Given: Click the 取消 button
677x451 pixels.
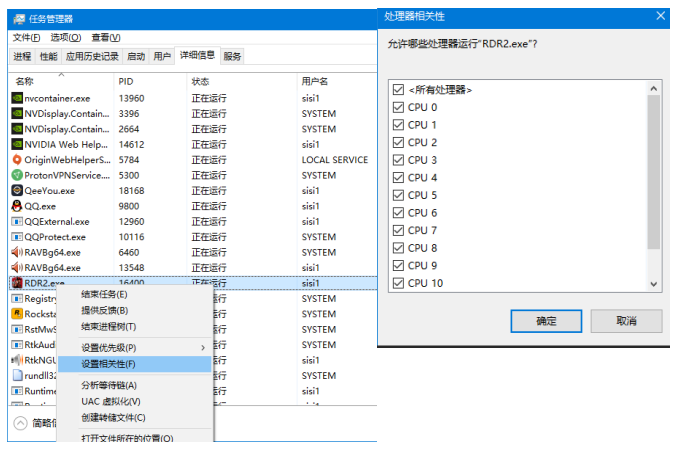Looking at the screenshot, I should (626, 321).
